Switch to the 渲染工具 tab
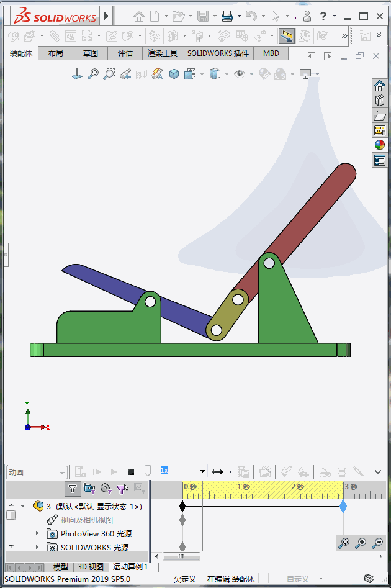 coord(163,53)
